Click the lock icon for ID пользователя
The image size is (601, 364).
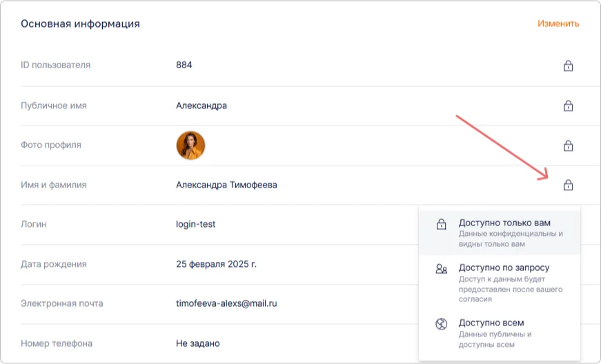point(568,65)
